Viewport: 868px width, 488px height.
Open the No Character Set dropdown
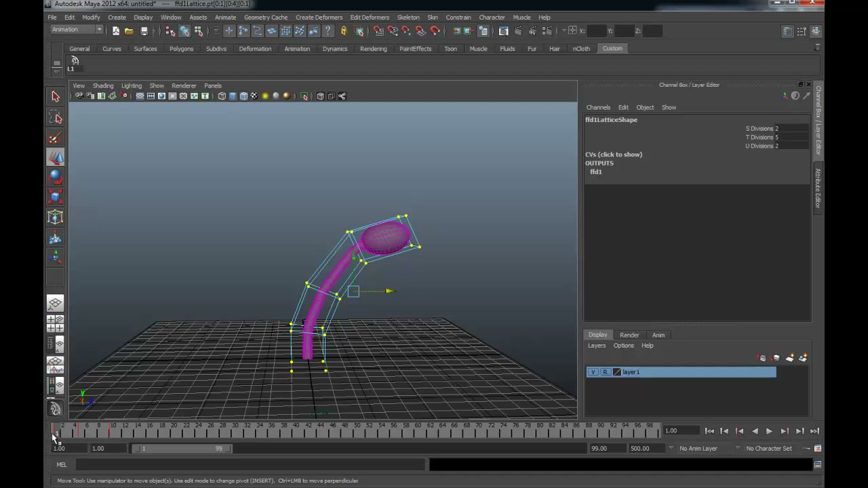point(768,449)
